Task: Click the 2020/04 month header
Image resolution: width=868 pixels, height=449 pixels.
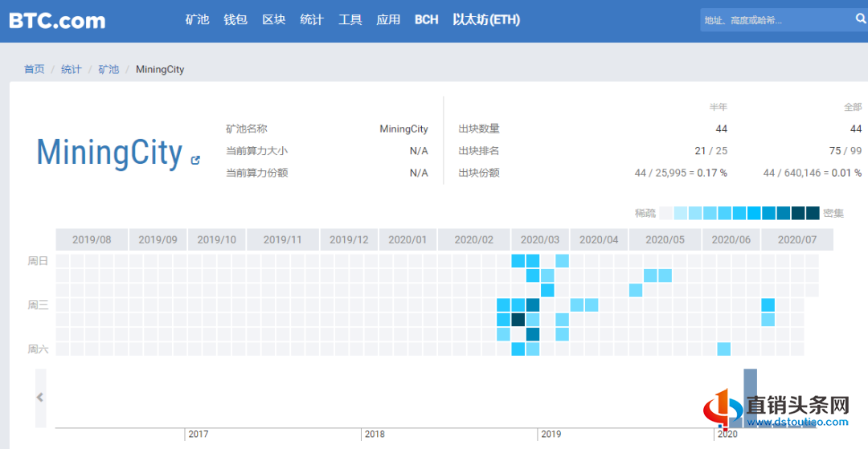Action: pos(599,239)
